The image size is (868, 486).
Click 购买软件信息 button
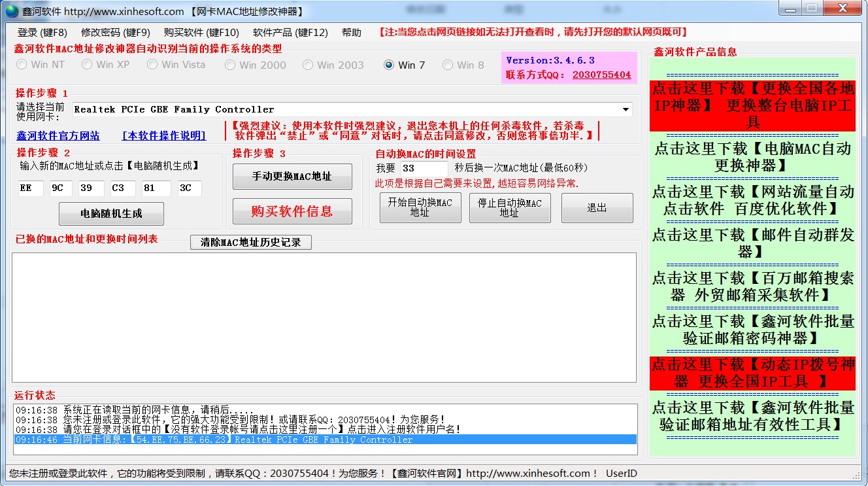coord(292,211)
